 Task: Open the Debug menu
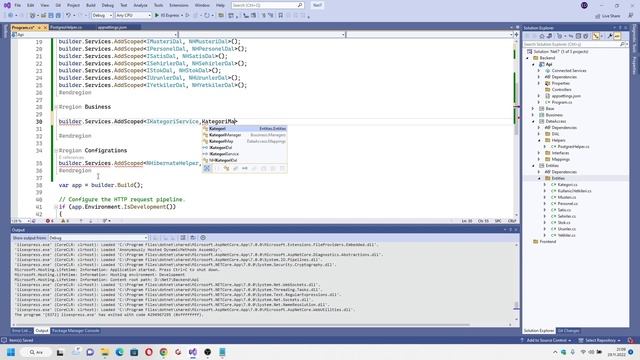click(x=108, y=5)
